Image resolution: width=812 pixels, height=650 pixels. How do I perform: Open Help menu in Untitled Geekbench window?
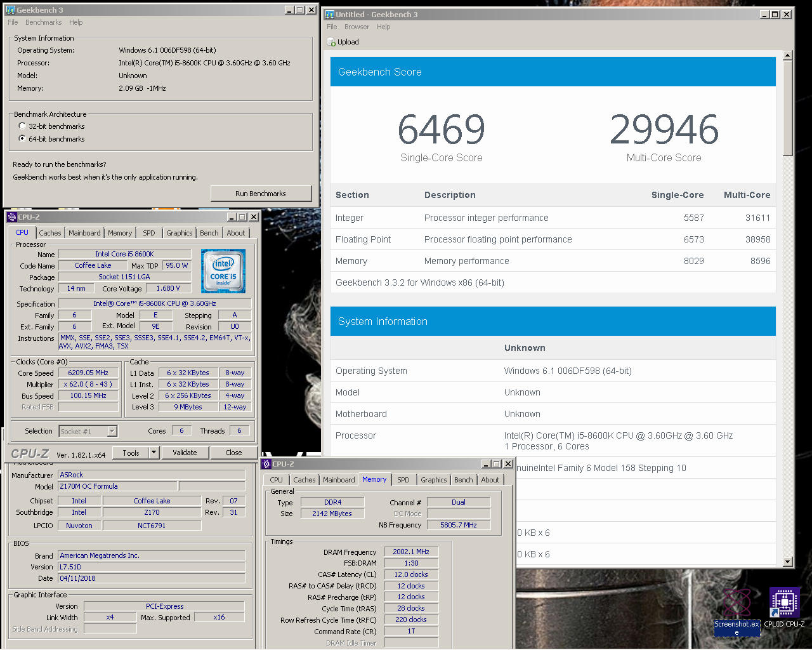[x=383, y=27]
